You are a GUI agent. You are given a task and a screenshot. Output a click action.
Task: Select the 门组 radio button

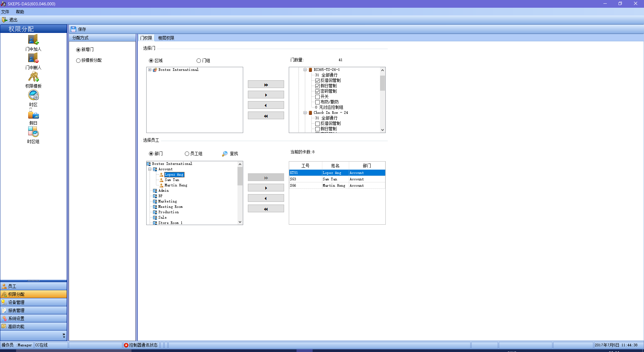click(x=199, y=61)
